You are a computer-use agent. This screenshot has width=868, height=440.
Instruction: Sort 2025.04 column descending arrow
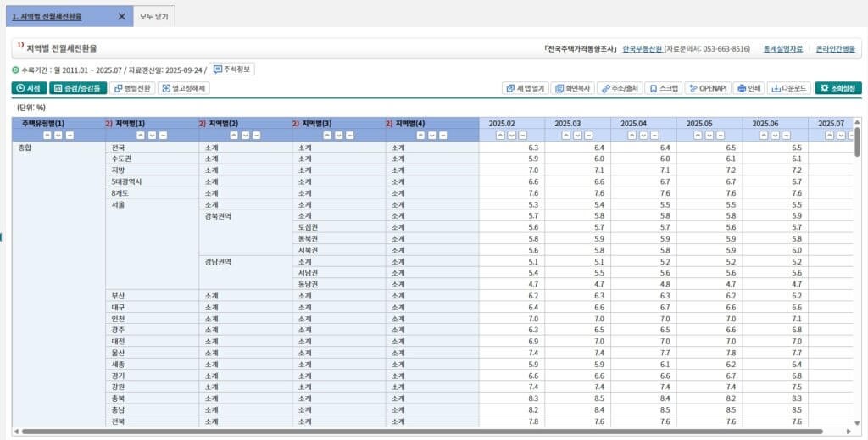click(x=643, y=135)
